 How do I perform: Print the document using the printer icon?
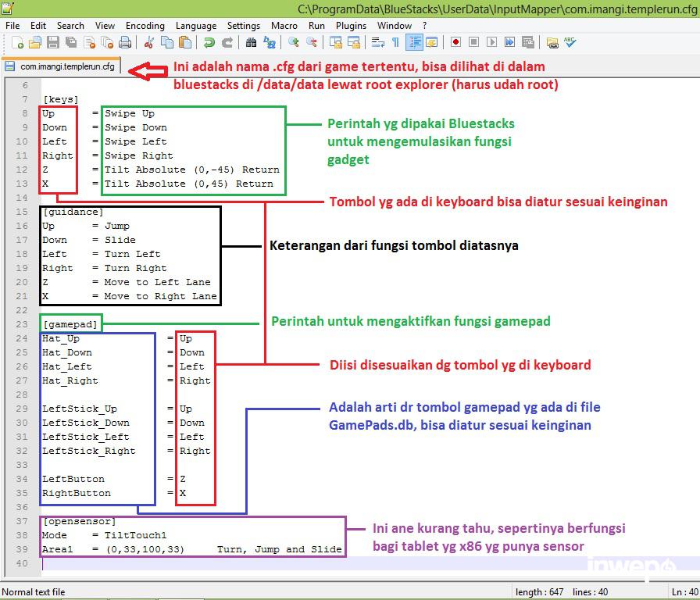(125, 43)
